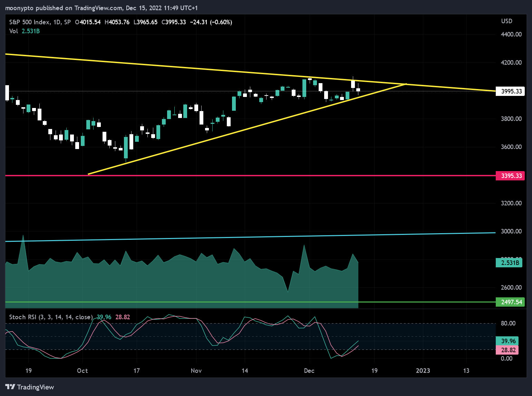Select the 'S&P 500 Index, 1D, SP' symbol title
Viewport: 532px width, 396px height.
40,22
